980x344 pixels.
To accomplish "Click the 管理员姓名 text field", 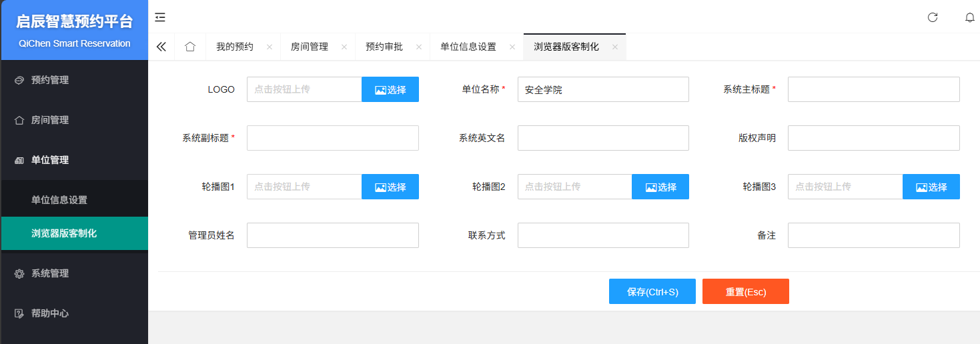I will coord(332,235).
